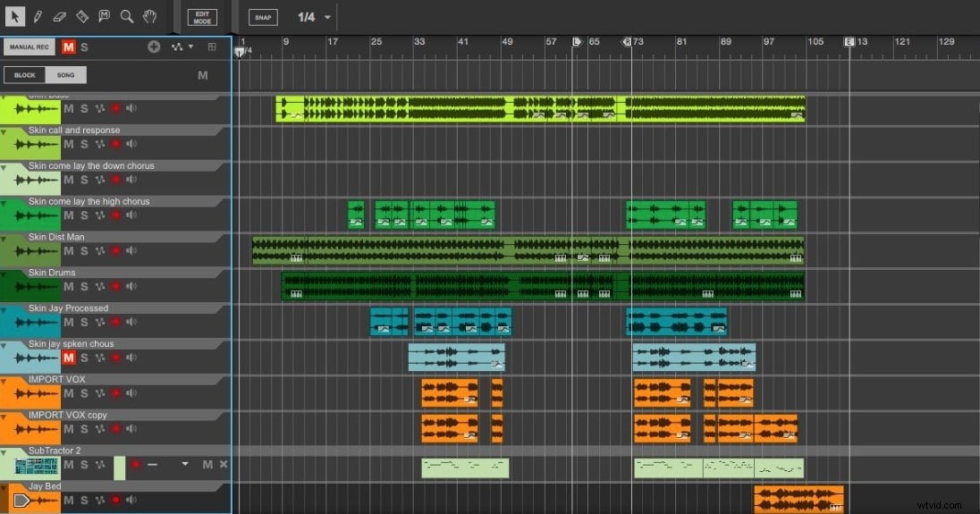This screenshot has height=514, width=980.
Task: Switch to Block view
Action: pos(25,75)
